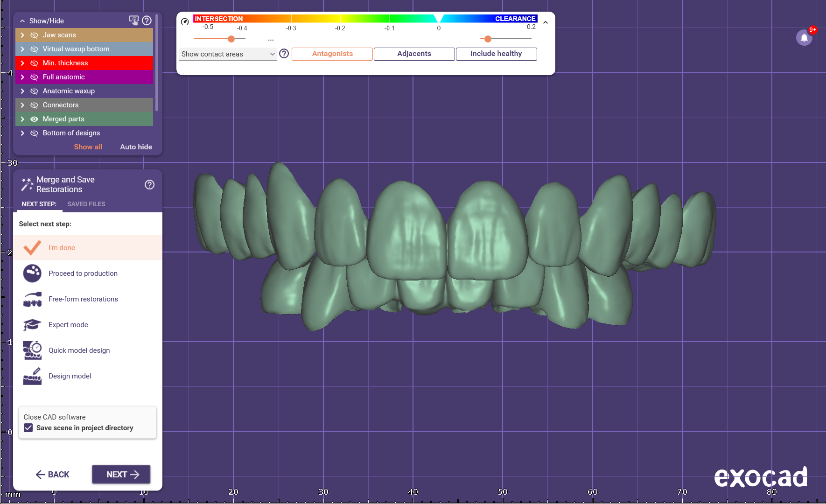Switch to the SAVED FILES tab

(86, 204)
